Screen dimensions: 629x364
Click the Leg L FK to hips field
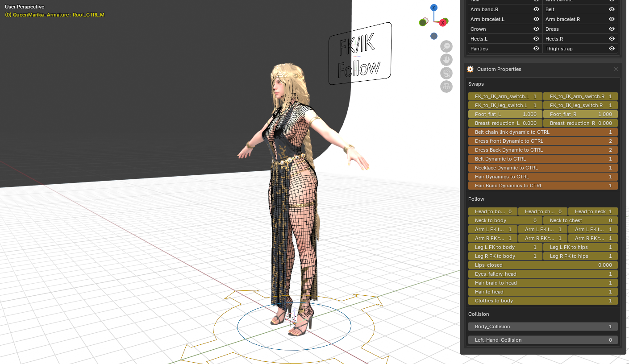click(x=580, y=247)
